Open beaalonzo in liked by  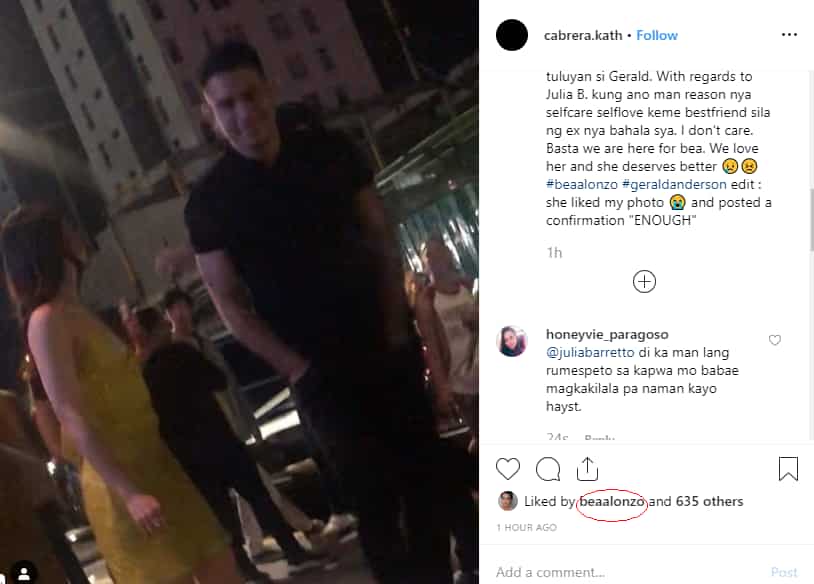click(612, 501)
